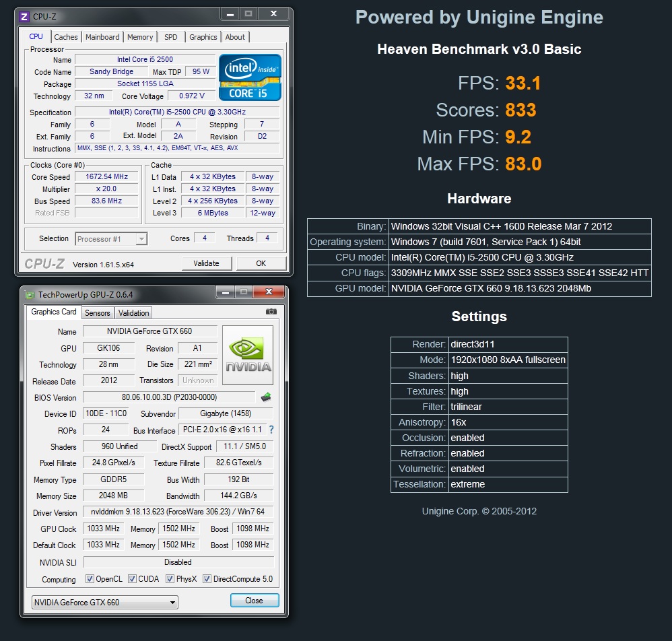Close GPU-Z with the red X
The height and width of the screenshot is (641, 672).
269,292
